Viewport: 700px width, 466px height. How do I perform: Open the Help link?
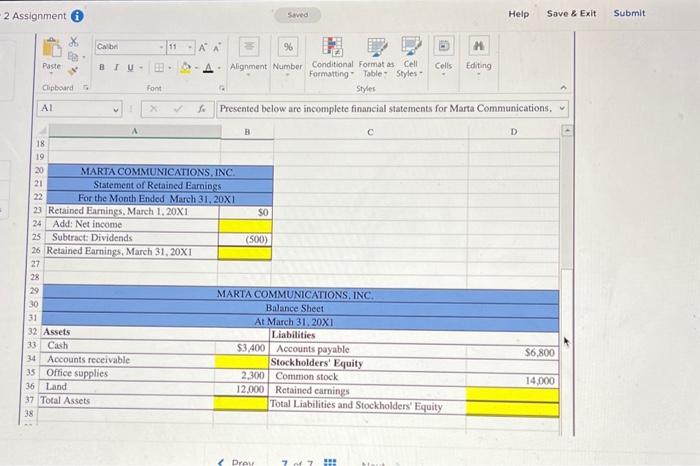(x=518, y=14)
